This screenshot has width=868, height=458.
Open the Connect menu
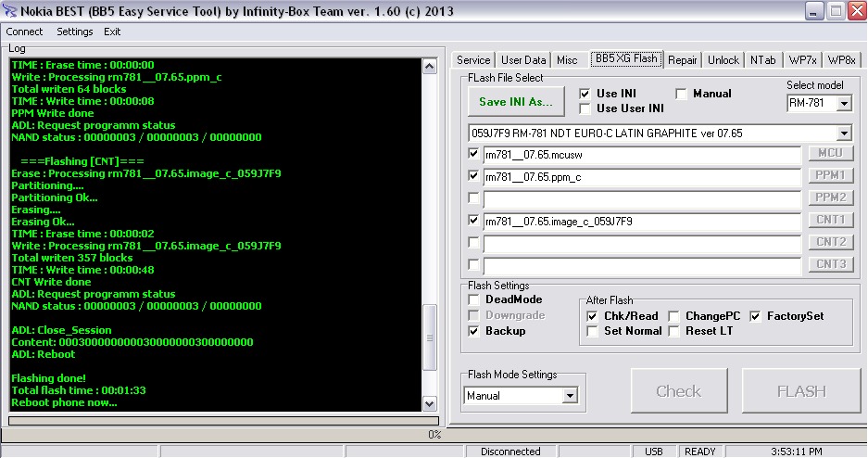click(24, 32)
